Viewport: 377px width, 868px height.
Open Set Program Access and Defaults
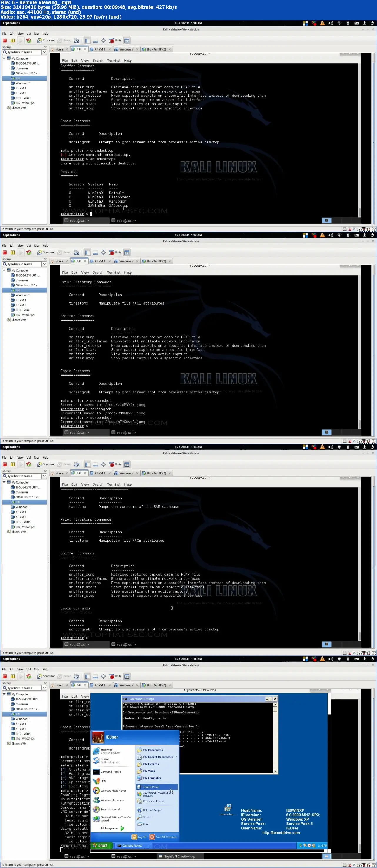point(154,794)
